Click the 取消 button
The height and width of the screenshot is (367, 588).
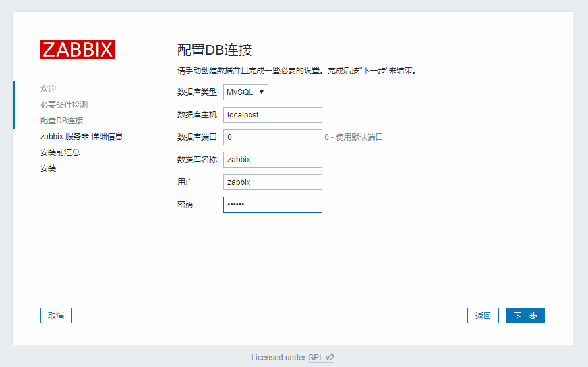(56, 316)
